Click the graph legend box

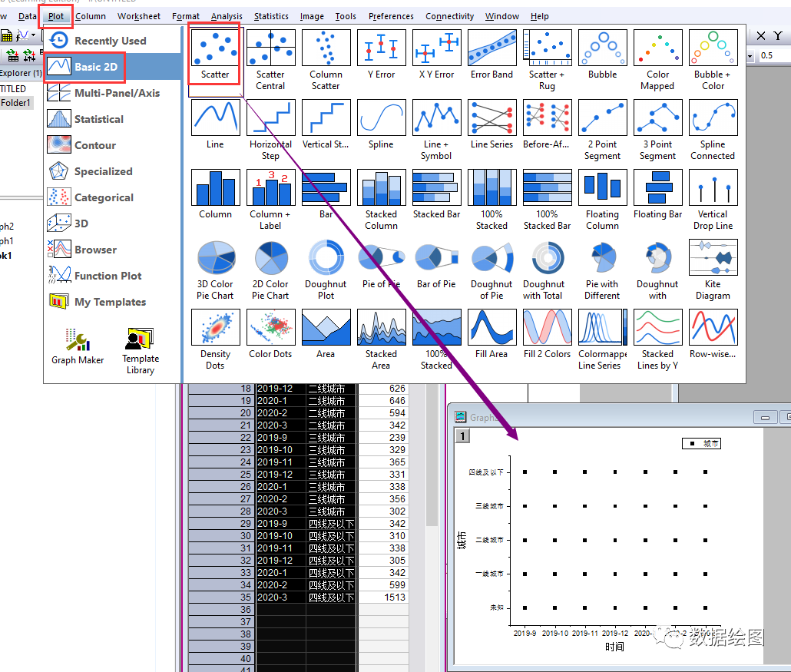(702, 443)
